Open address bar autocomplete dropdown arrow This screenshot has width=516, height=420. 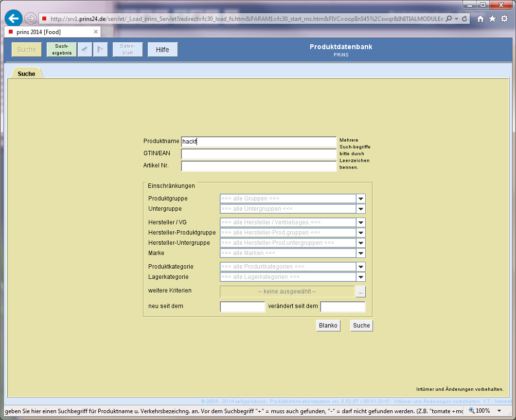tap(457, 19)
